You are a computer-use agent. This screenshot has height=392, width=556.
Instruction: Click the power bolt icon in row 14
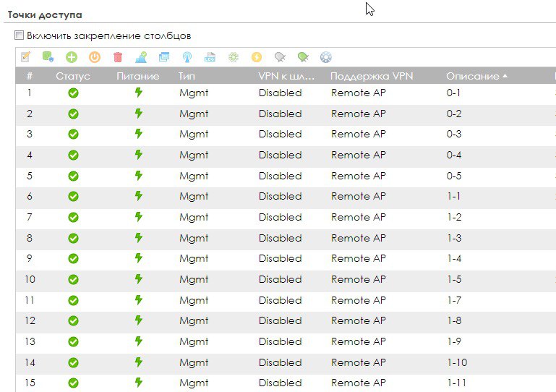[x=139, y=362]
